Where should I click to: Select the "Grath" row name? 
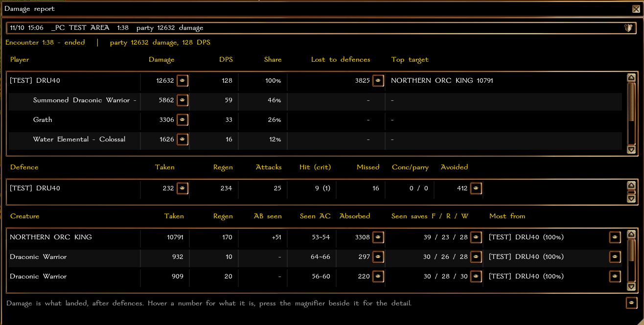pos(43,119)
